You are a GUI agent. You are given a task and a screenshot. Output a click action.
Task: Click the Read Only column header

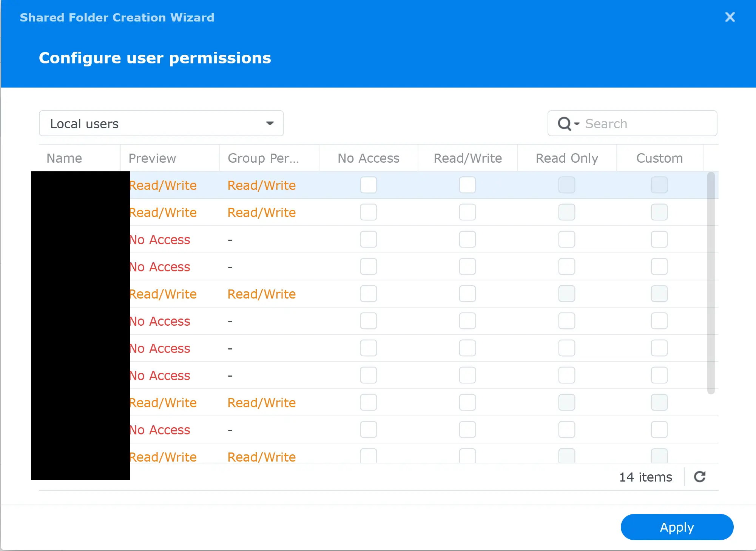click(x=566, y=158)
